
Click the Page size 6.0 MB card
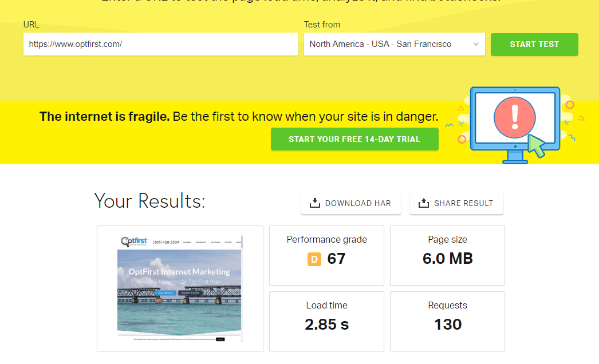(x=447, y=255)
